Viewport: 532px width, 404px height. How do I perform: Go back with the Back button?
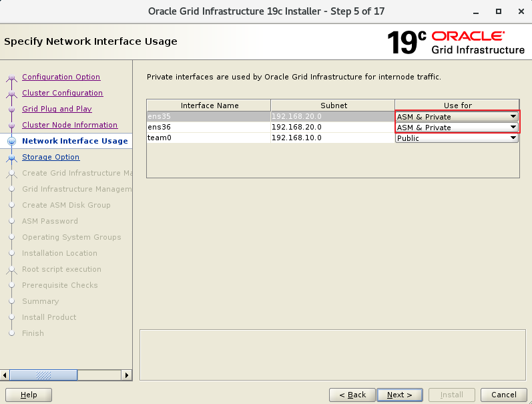(x=352, y=395)
